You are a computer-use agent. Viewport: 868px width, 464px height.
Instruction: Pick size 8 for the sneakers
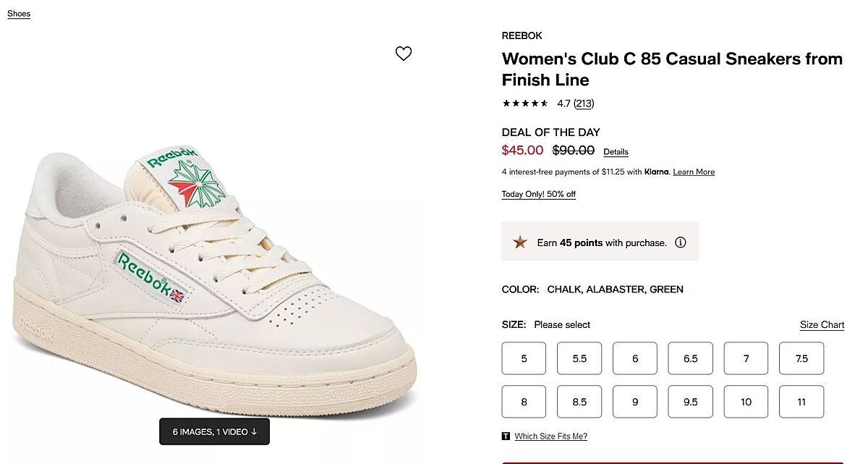click(x=524, y=402)
